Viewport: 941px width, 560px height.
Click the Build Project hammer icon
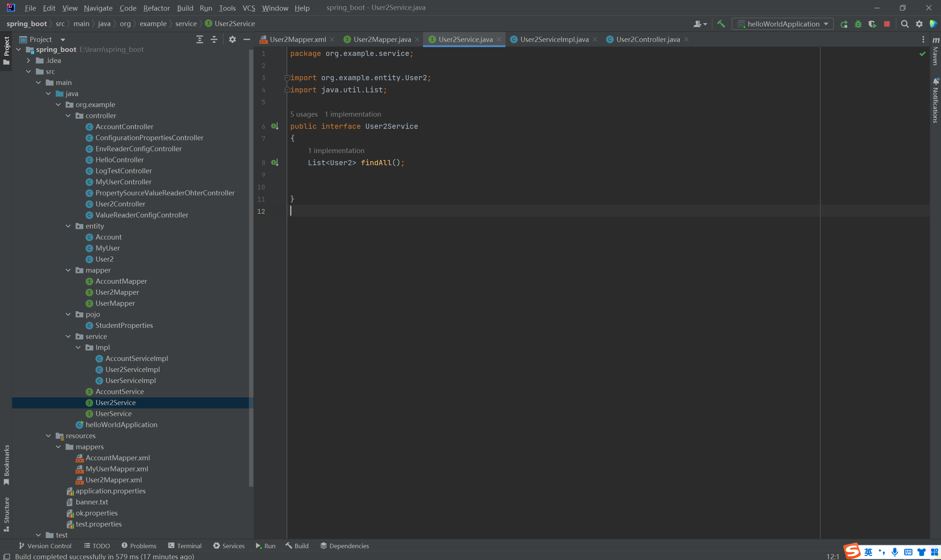pyautogui.click(x=721, y=24)
